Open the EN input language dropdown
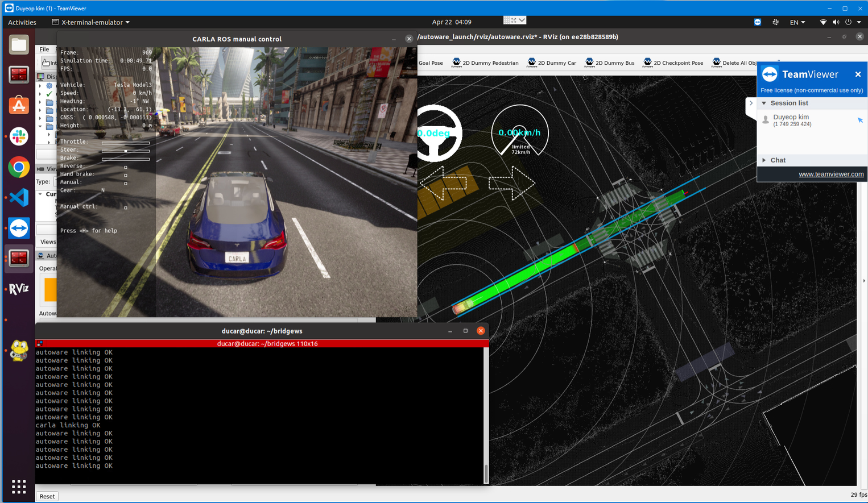868x503 pixels. click(797, 22)
